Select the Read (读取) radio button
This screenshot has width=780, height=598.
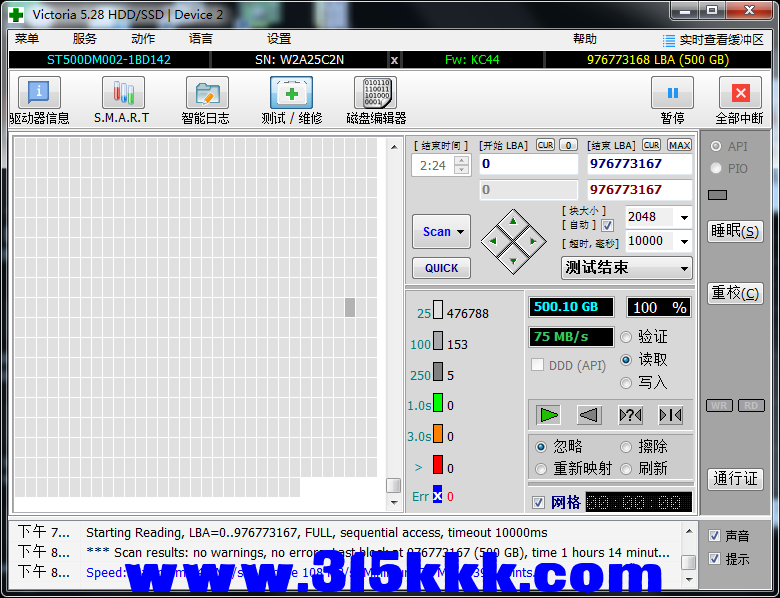click(626, 360)
